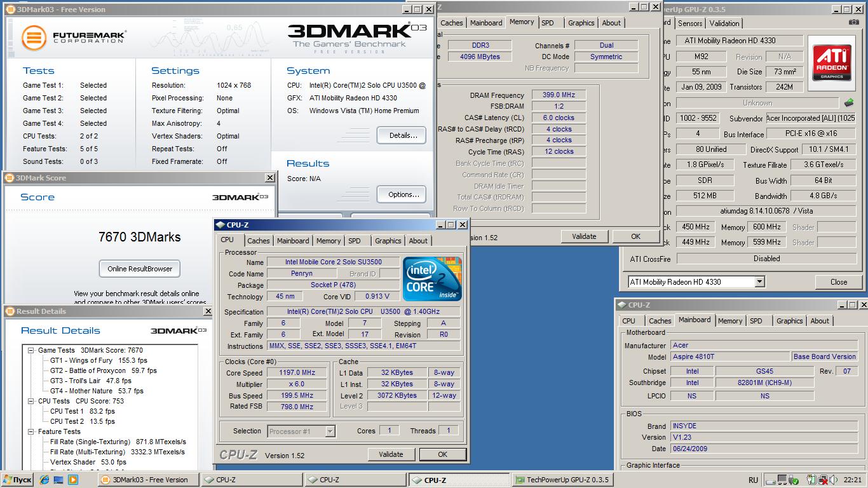Open SPD tab in bottom-right CPU-Z window

756,321
